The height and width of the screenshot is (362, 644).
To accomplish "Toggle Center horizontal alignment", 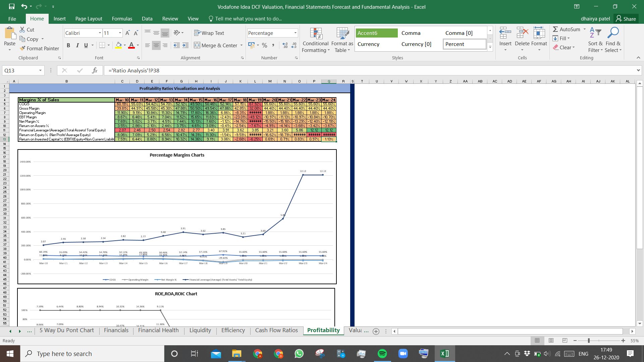I will 156,45.
